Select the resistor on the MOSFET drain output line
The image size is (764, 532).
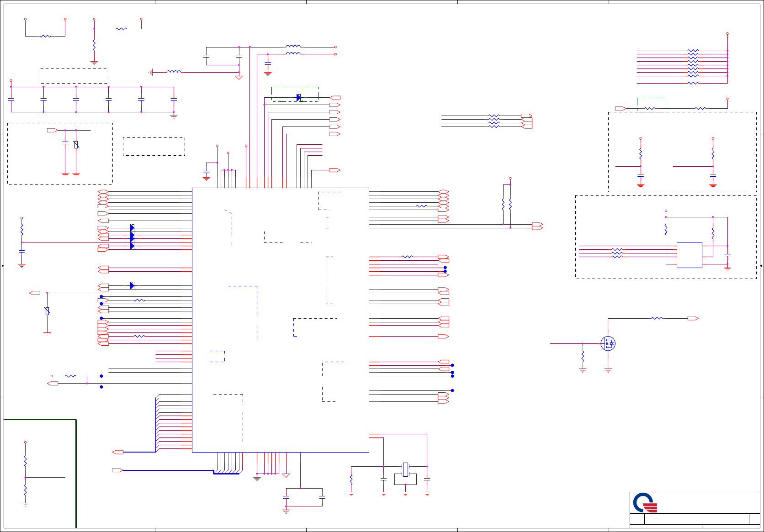coord(657,318)
